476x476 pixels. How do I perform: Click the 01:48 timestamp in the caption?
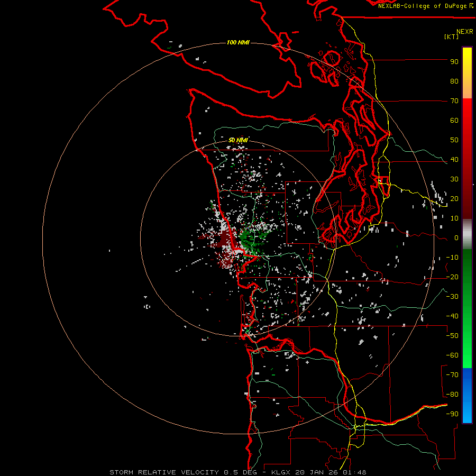pos(355,472)
